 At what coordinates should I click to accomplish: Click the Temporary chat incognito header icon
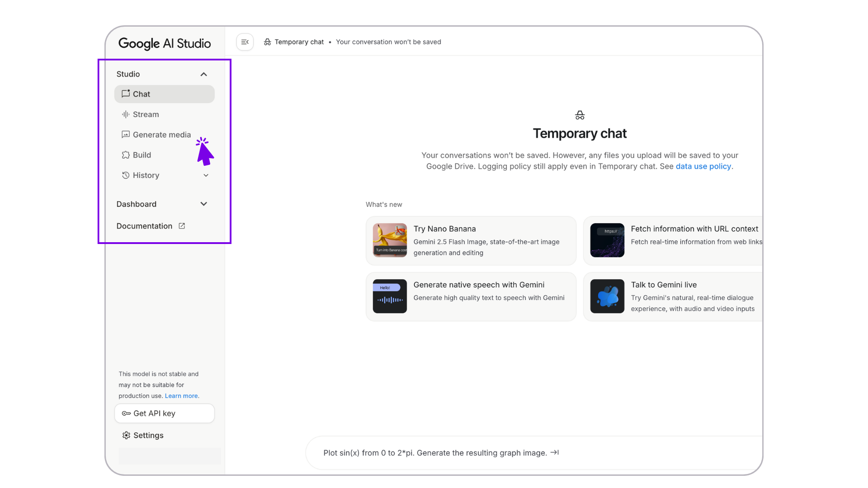click(268, 42)
